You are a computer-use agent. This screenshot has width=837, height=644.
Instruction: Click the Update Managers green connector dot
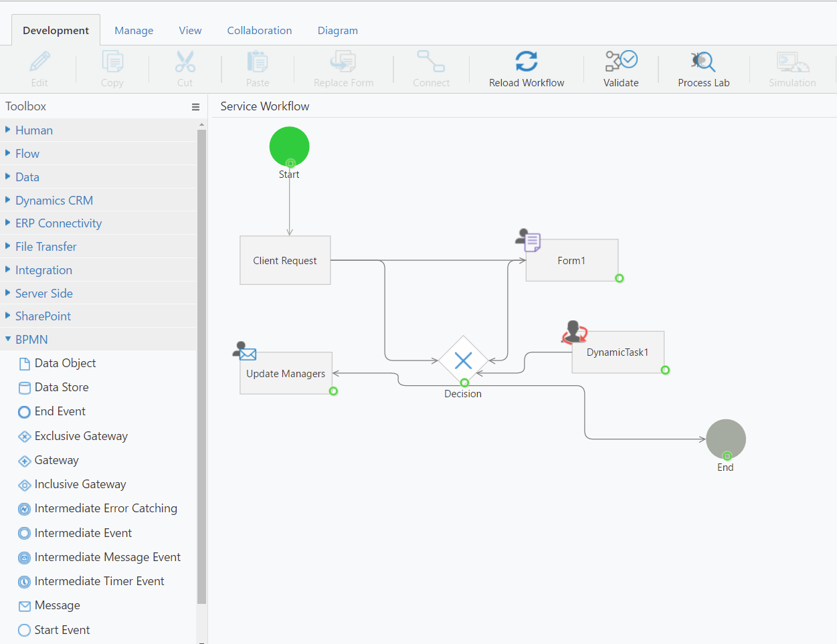coord(333,391)
